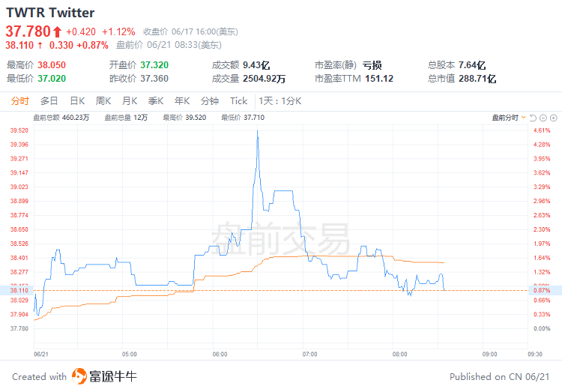The width and height of the screenshot is (562, 392).
Task: Click the reset/undo chart icon
Action: tap(533, 118)
